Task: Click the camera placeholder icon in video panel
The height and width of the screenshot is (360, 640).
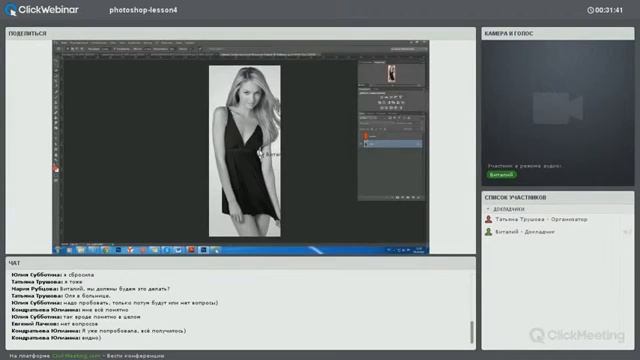Action: click(x=558, y=108)
